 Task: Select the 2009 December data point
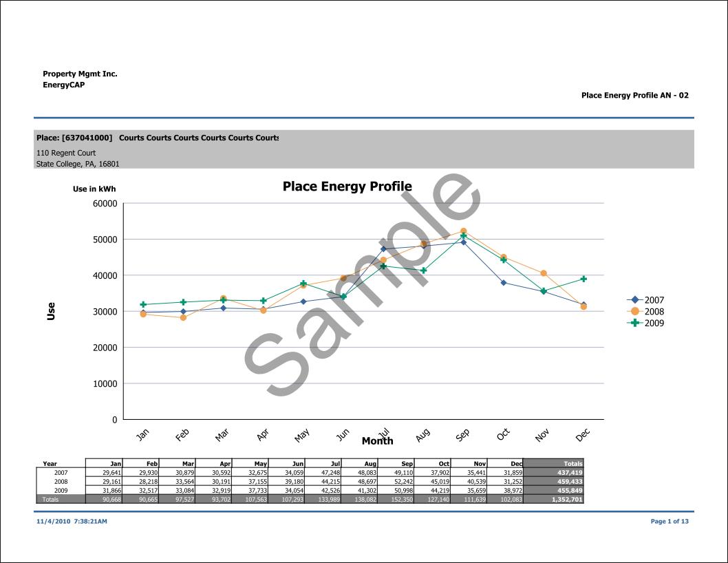(x=584, y=279)
